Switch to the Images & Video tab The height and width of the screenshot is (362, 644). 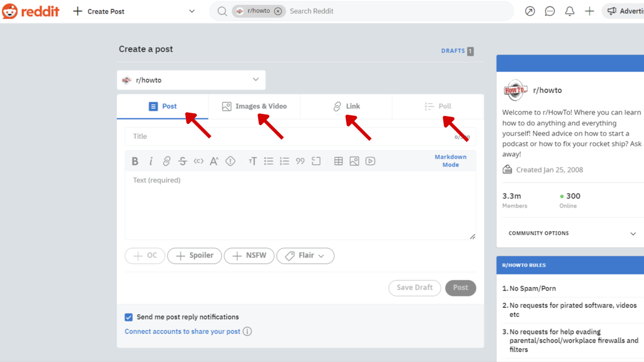[x=254, y=106]
